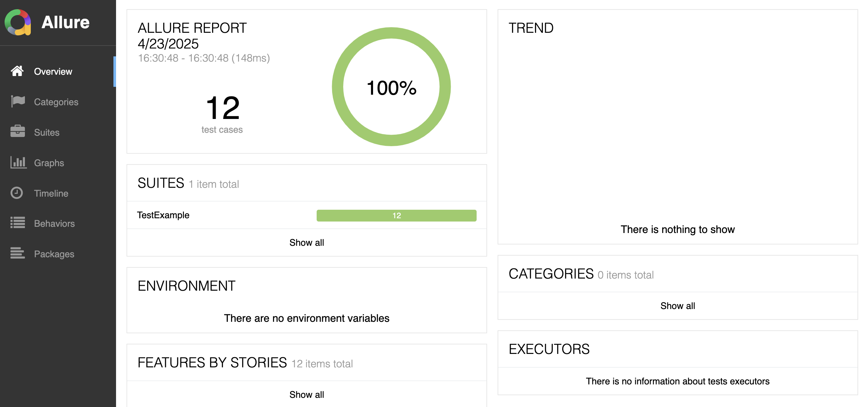This screenshot has height=407, width=868.
Task: Click the Allure logo icon
Action: tap(18, 22)
